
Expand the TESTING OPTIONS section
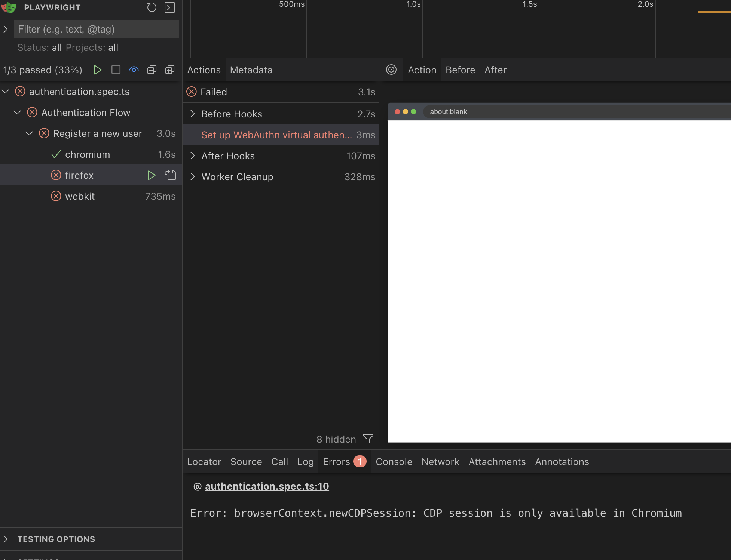[x=56, y=539]
